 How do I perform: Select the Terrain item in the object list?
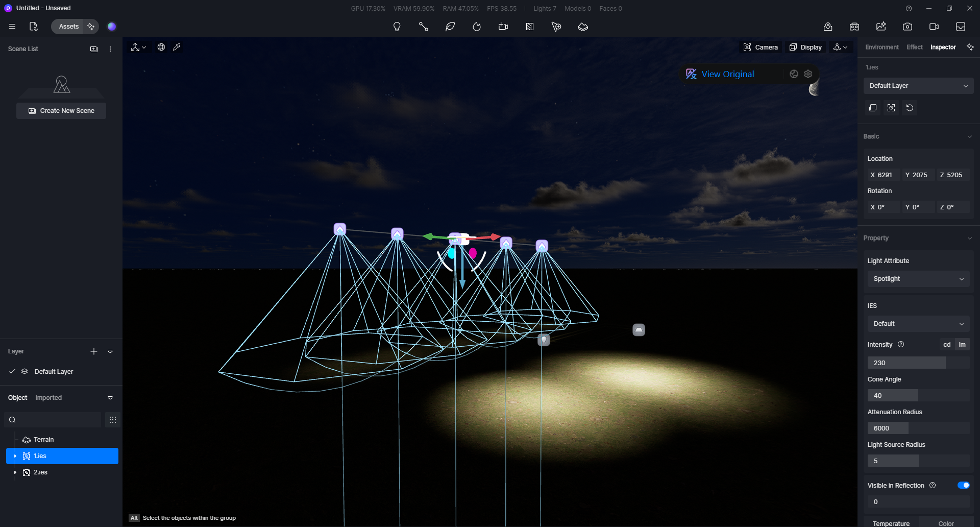(62, 440)
